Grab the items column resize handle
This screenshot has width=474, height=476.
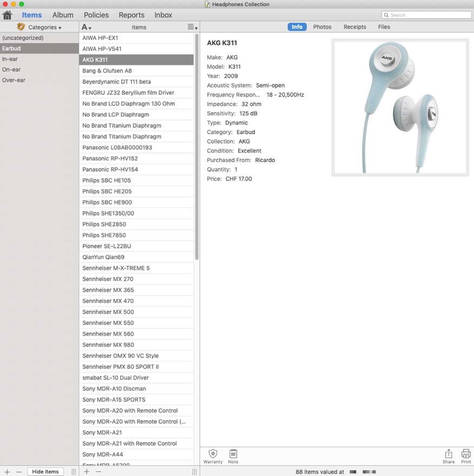194,472
